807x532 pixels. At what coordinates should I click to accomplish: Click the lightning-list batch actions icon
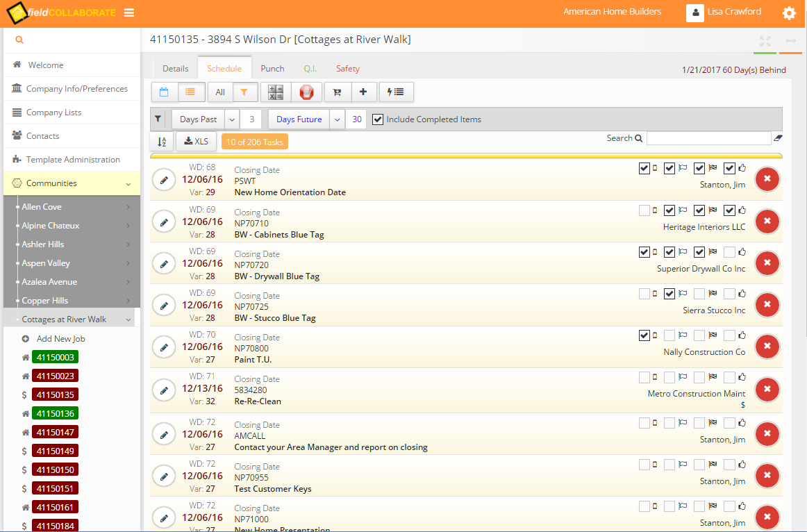[x=396, y=92]
